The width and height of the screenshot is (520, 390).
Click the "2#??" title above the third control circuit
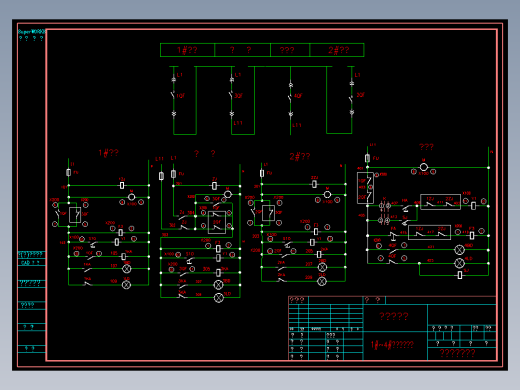coord(300,156)
